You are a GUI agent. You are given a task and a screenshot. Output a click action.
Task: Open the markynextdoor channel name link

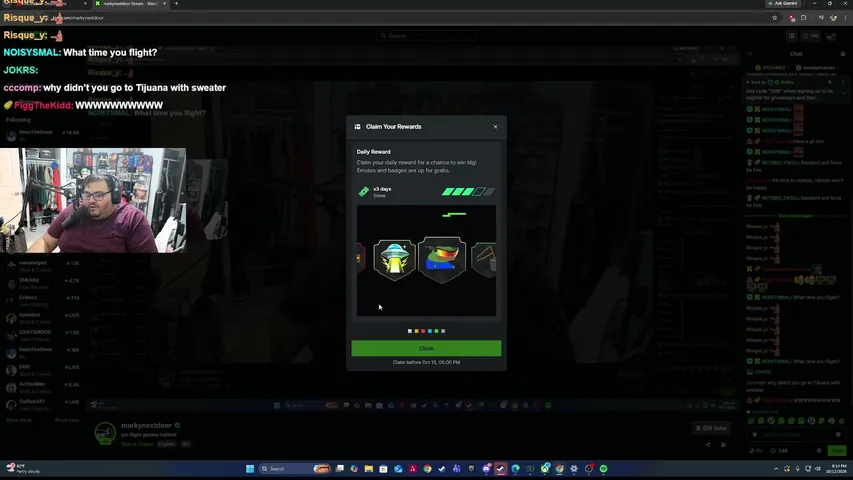(146, 426)
